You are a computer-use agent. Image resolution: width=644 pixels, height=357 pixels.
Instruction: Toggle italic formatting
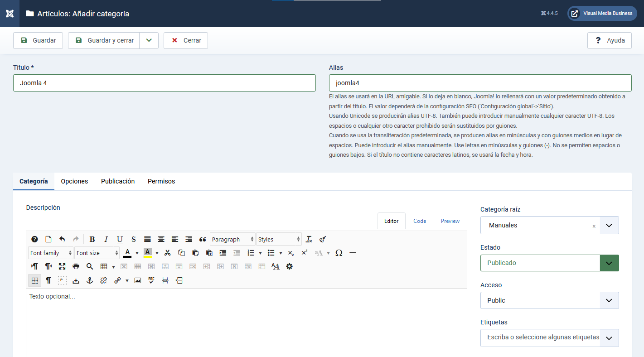[106, 239]
